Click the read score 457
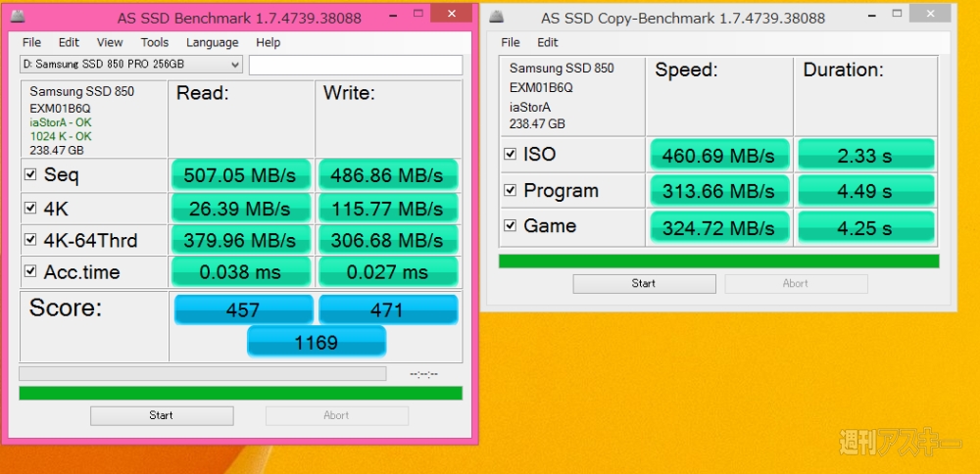The image size is (980, 474). (244, 309)
